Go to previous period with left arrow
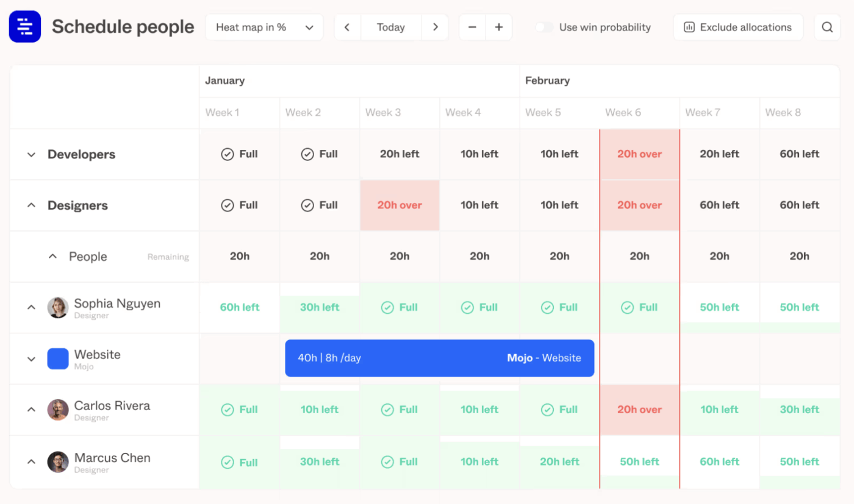854x504 pixels. (x=347, y=27)
